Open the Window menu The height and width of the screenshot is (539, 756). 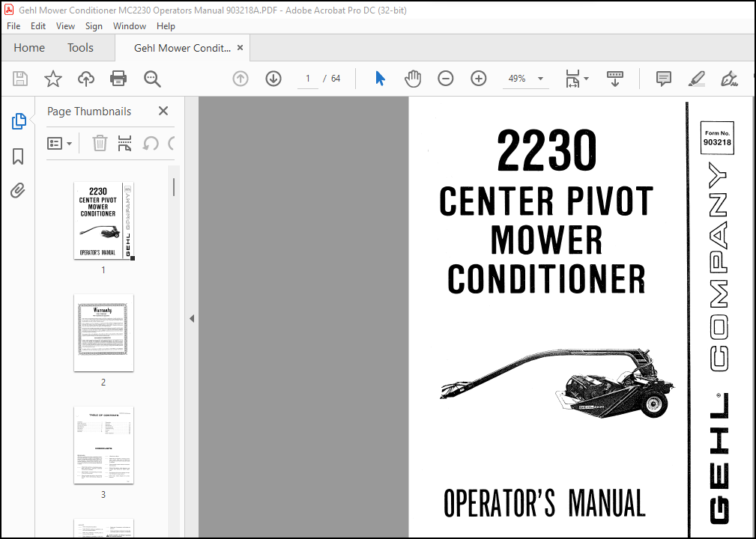(129, 26)
